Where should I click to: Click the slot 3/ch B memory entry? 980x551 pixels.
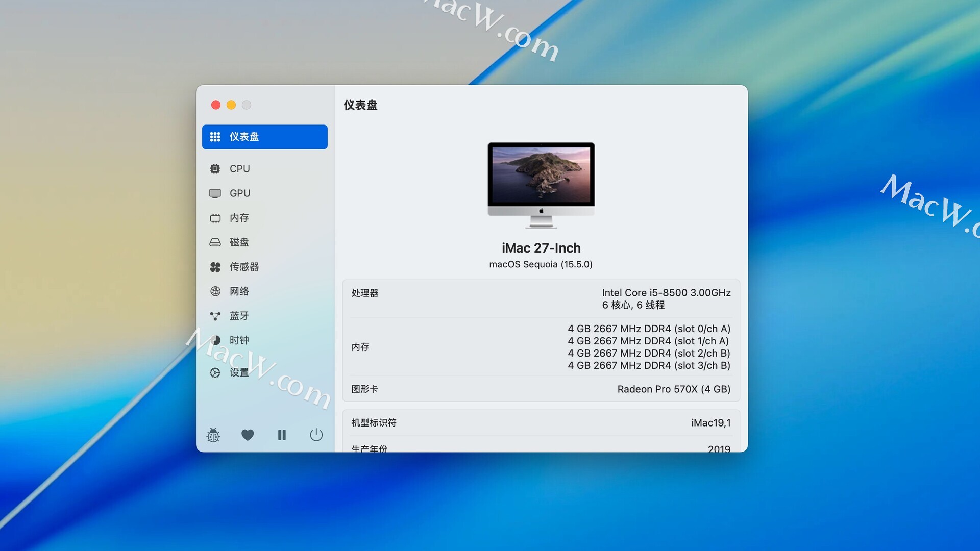(649, 365)
